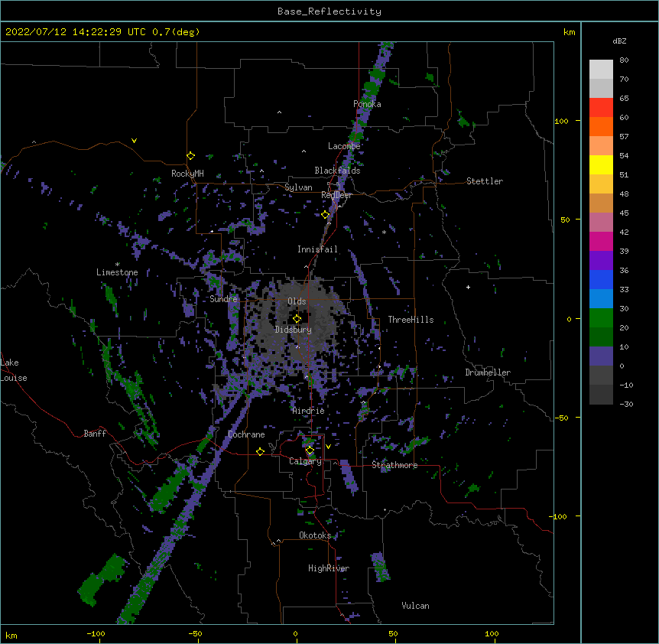Select the Banff map label
Screen dimensions: 659x644
click(95, 434)
